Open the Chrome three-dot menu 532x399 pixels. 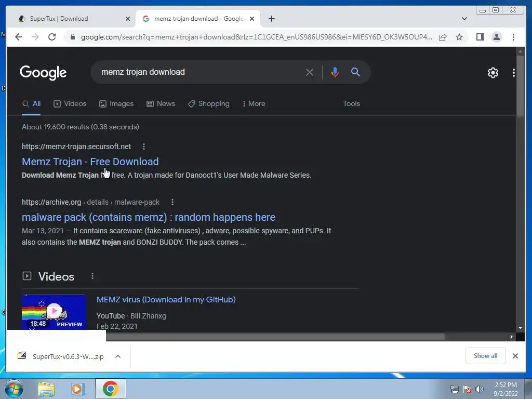[513, 37]
